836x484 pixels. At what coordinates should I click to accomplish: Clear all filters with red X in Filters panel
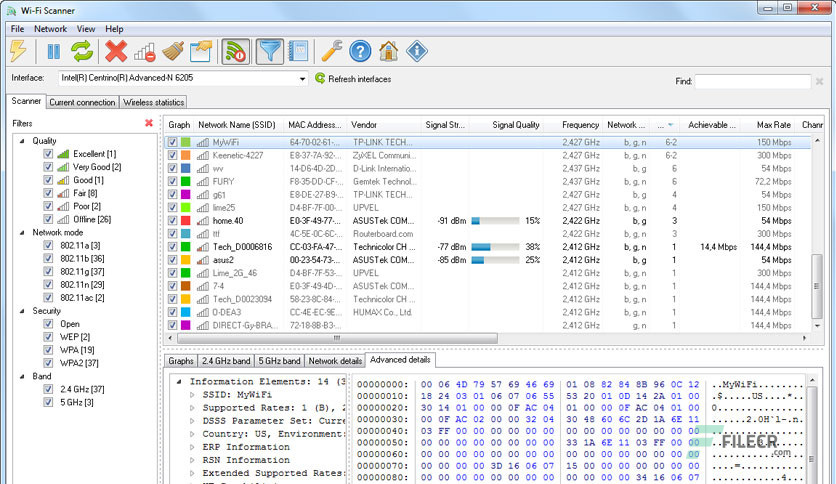click(x=149, y=123)
